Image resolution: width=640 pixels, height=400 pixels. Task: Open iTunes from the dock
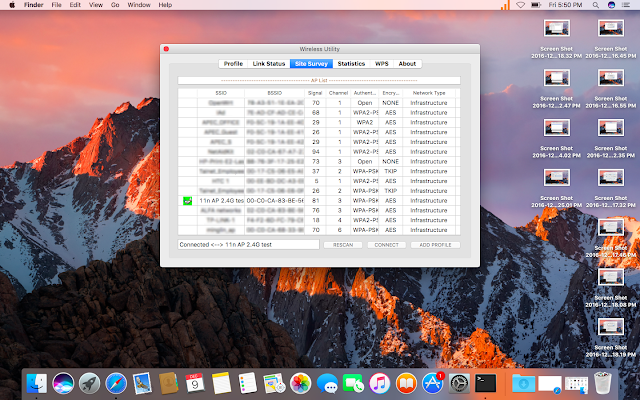coord(380,382)
